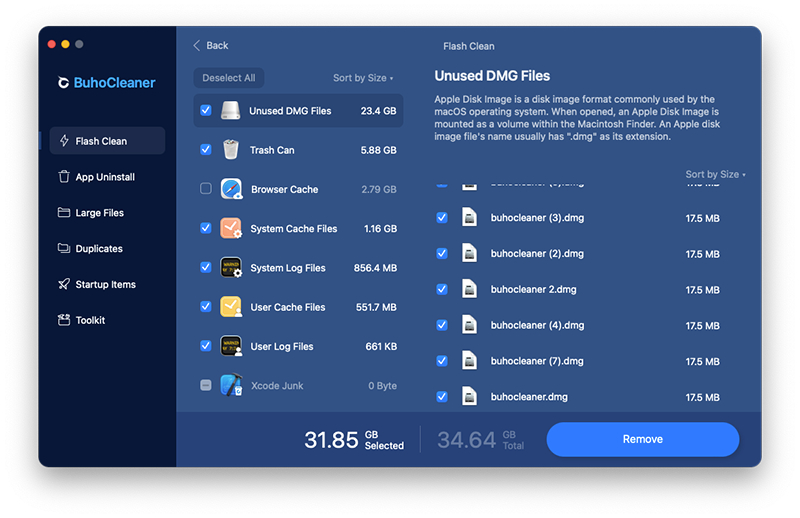This screenshot has height=518, width=800.
Task: Click the Duplicates folders icon
Action: click(x=64, y=248)
